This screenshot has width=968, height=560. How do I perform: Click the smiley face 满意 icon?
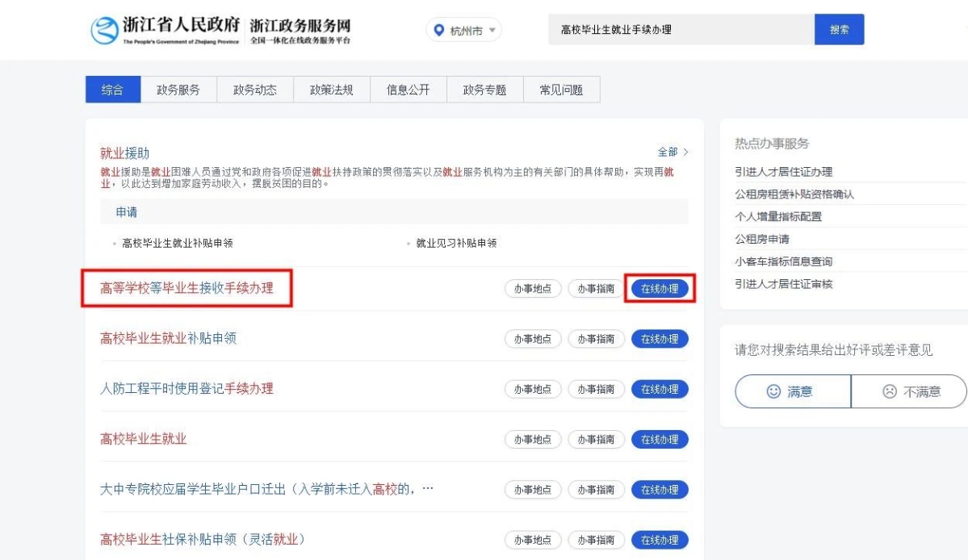(x=773, y=391)
